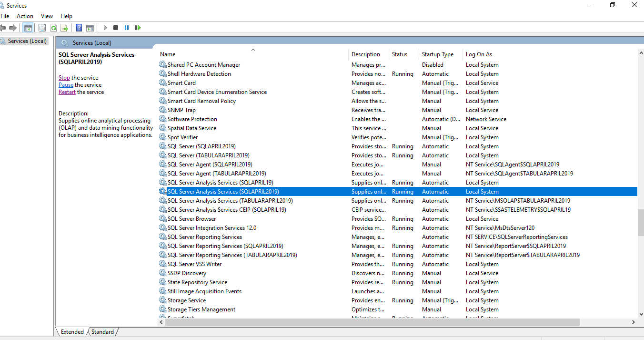Select the Shell Hardware Detection service row
Screen dimensions: 644x340
(x=398, y=74)
